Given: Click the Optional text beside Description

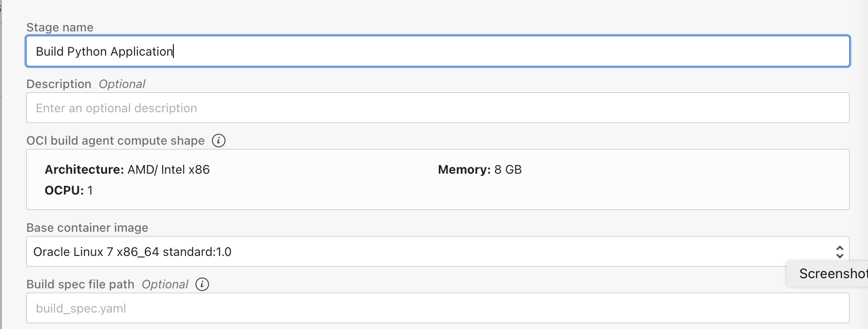Looking at the screenshot, I should [122, 84].
